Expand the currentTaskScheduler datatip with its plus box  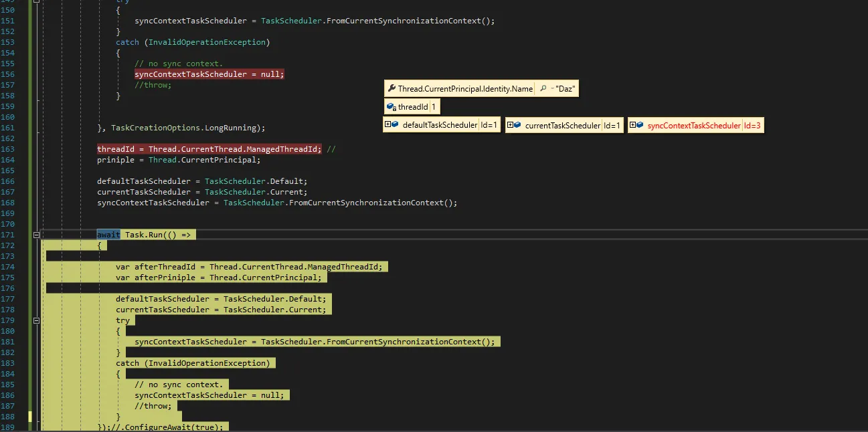[510, 124]
